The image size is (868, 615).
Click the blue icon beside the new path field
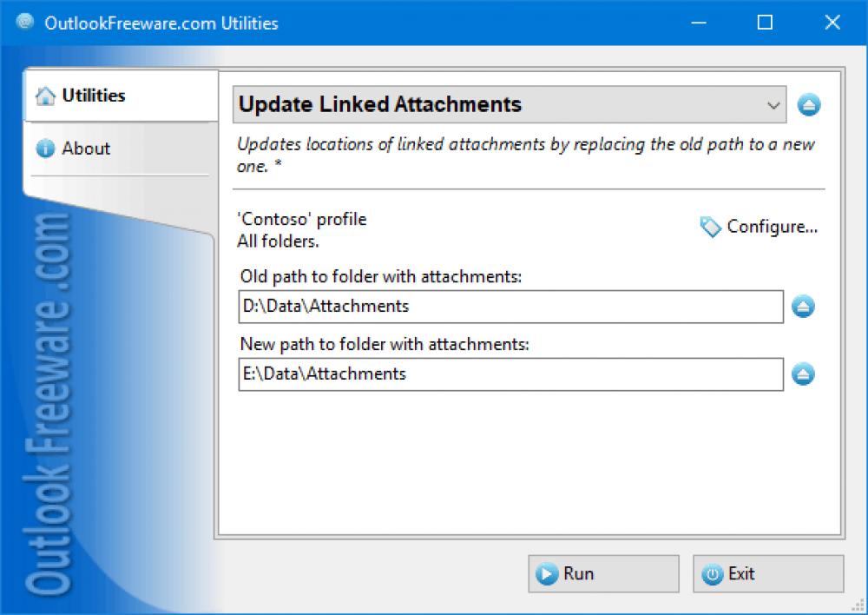pyautogui.click(x=803, y=374)
